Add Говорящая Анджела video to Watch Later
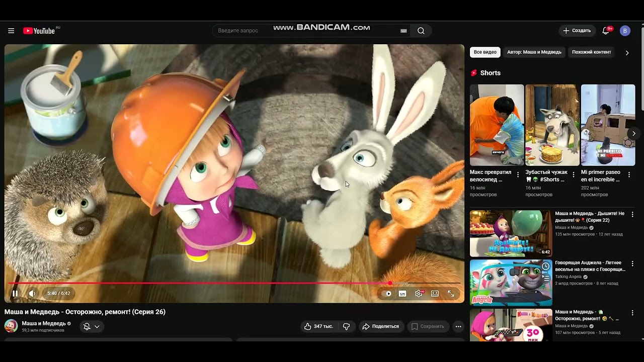The image size is (644, 362). [x=545, y=266]
